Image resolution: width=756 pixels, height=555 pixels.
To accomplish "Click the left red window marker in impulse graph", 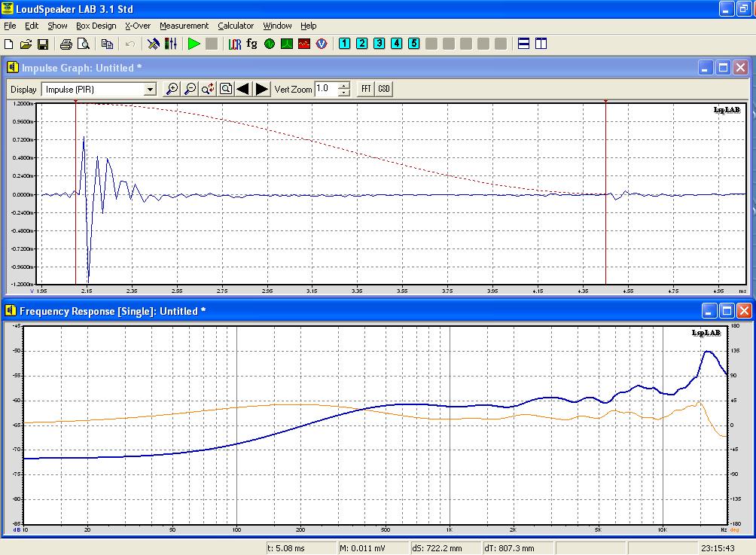I will tap(76, 193).
